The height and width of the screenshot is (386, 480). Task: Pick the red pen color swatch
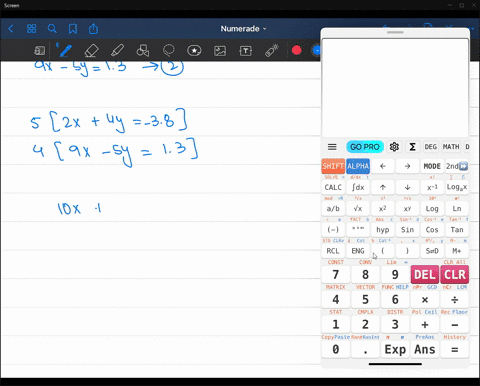point(297,50)
